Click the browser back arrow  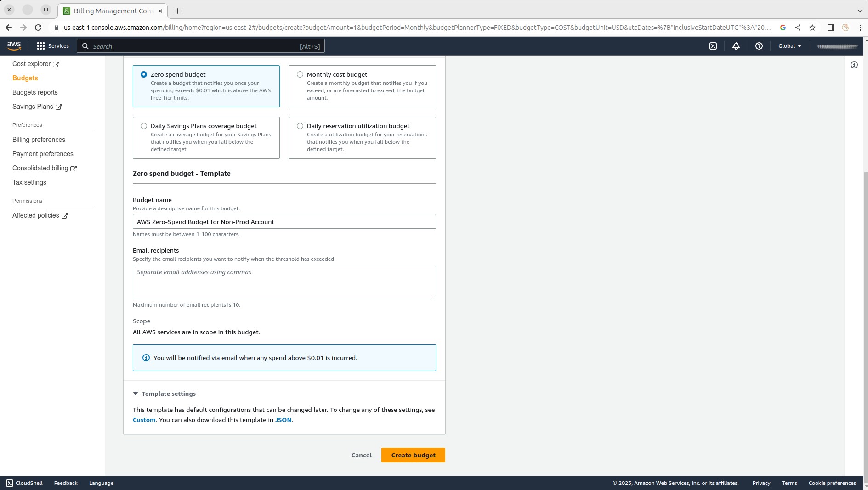pos(9,28)
